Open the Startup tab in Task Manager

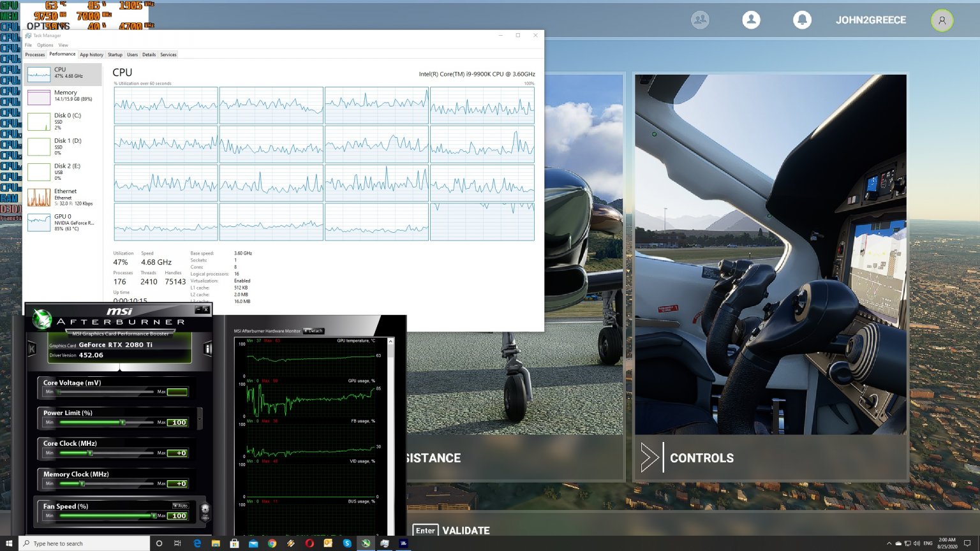click(x=115, y=55)
